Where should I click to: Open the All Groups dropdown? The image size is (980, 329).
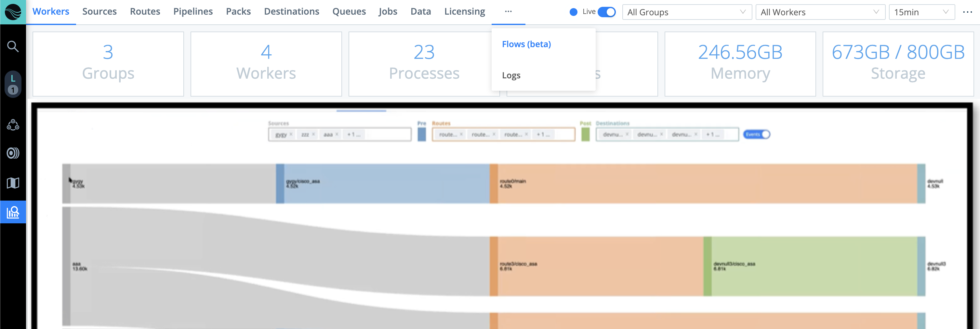coord(687,12)
